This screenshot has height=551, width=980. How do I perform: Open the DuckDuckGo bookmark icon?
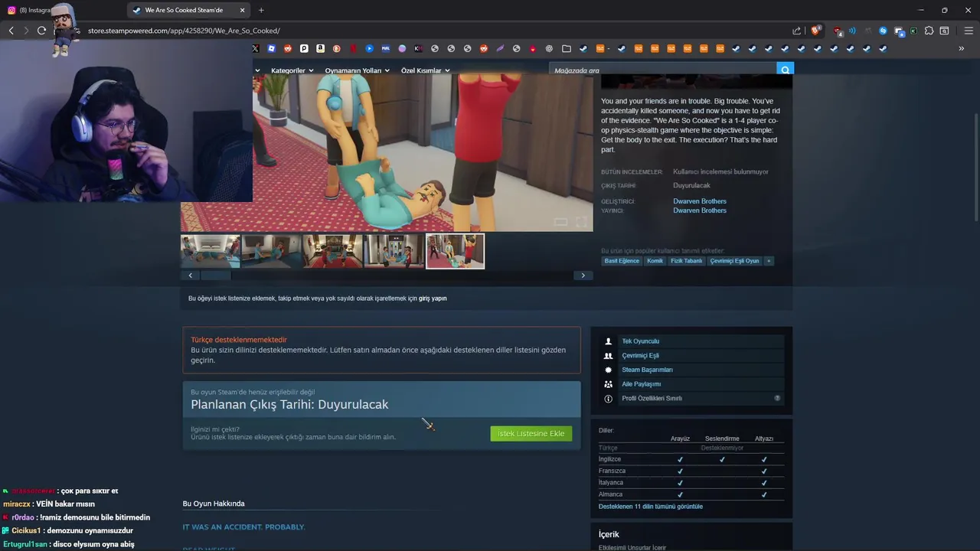337,48
